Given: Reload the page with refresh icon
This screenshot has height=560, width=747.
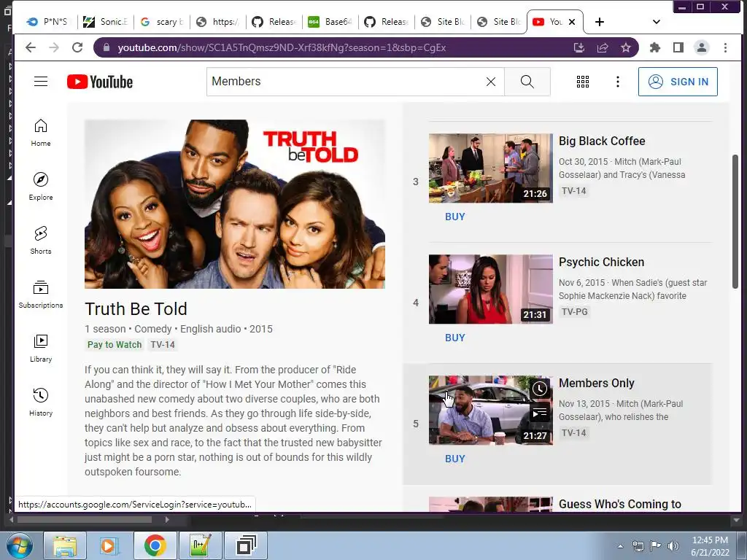Looking at the screenshot, I should pos(77,47).
